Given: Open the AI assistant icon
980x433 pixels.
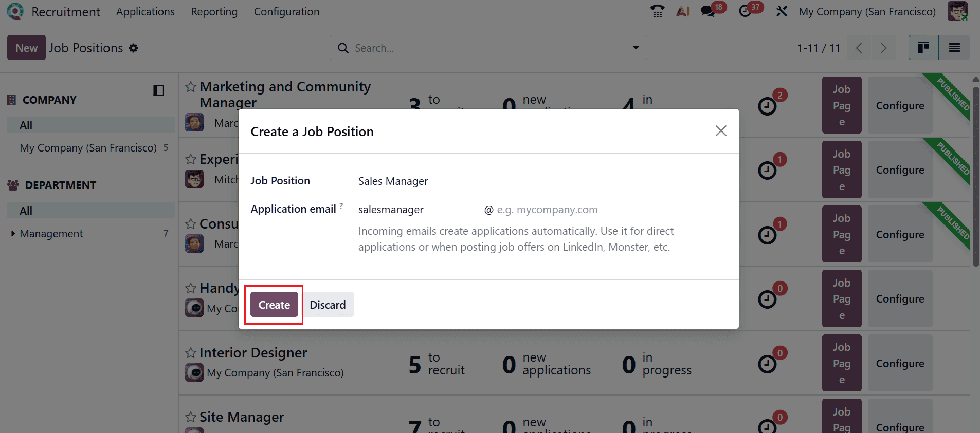Looking at the screenshot, I should coord(683,11).
